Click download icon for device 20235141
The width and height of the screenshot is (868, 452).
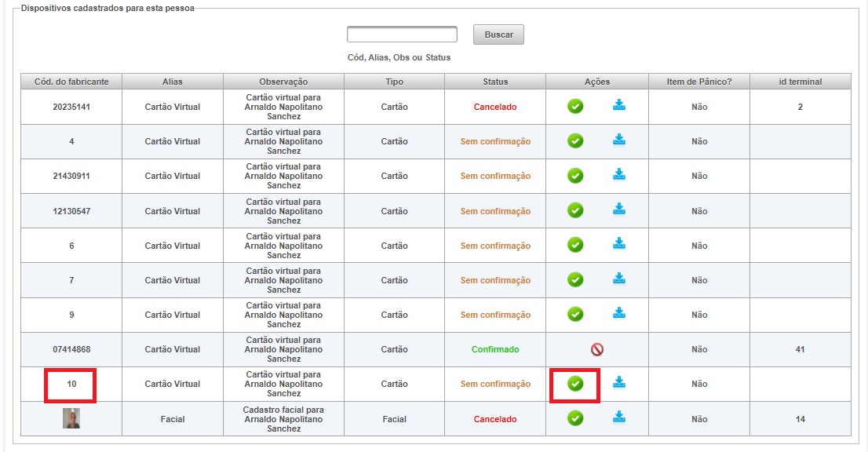(x=619, y=105)
